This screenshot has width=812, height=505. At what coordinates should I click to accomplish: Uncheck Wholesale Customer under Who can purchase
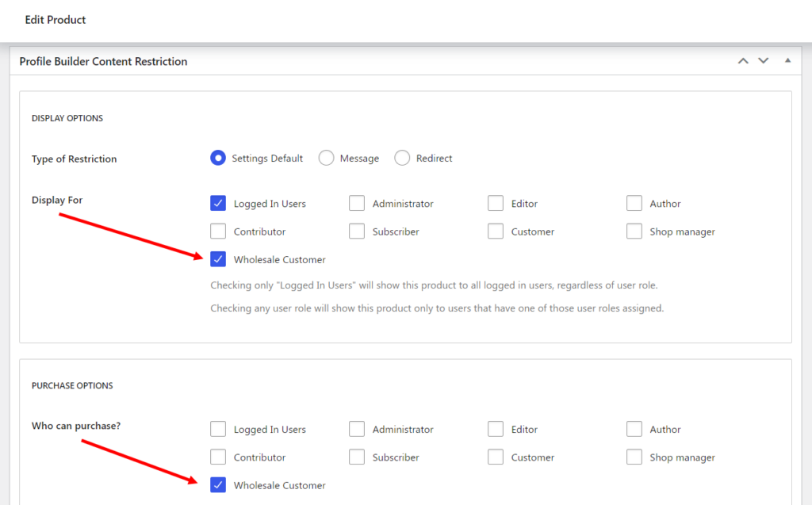point(218,485)
